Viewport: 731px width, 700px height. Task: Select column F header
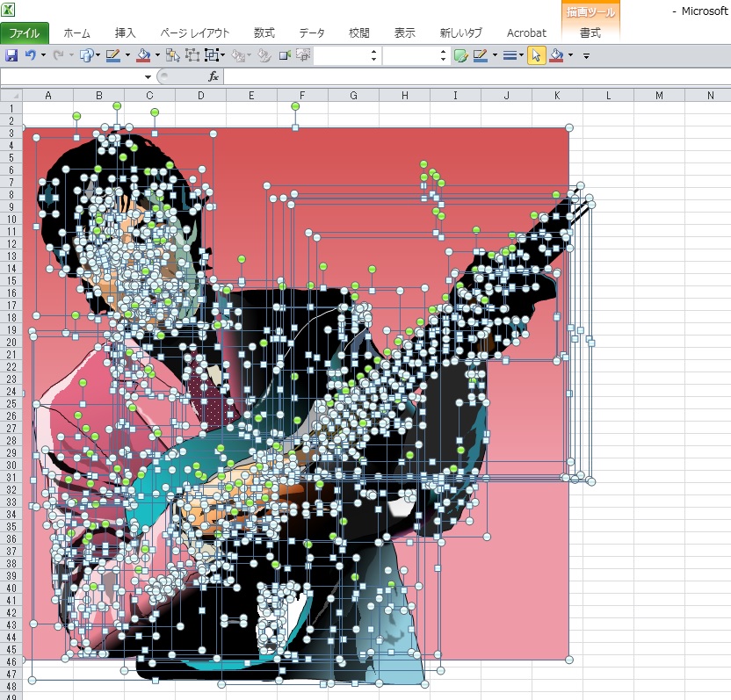(302, 96)
